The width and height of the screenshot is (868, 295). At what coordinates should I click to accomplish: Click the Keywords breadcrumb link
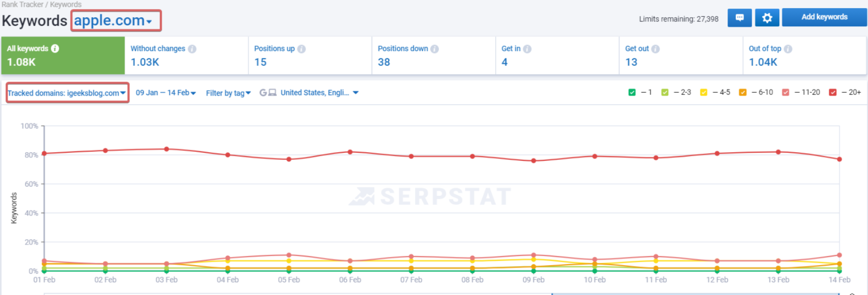(x=66, y=5)
